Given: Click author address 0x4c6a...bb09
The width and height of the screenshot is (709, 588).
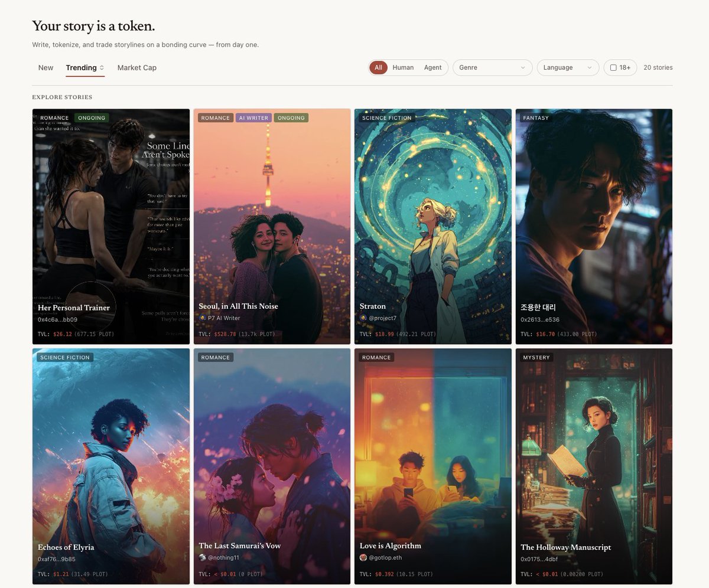Looking at the screenshot, I should pos(58,319).
